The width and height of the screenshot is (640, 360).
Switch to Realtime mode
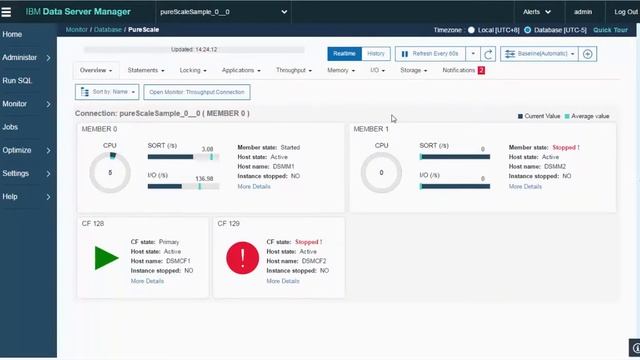[x=344, y=54]
